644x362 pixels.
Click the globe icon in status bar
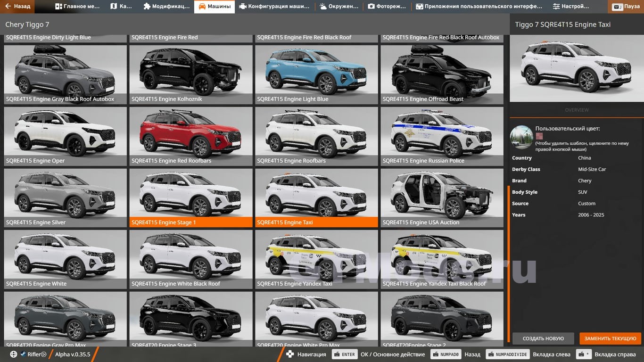[13, 354]
